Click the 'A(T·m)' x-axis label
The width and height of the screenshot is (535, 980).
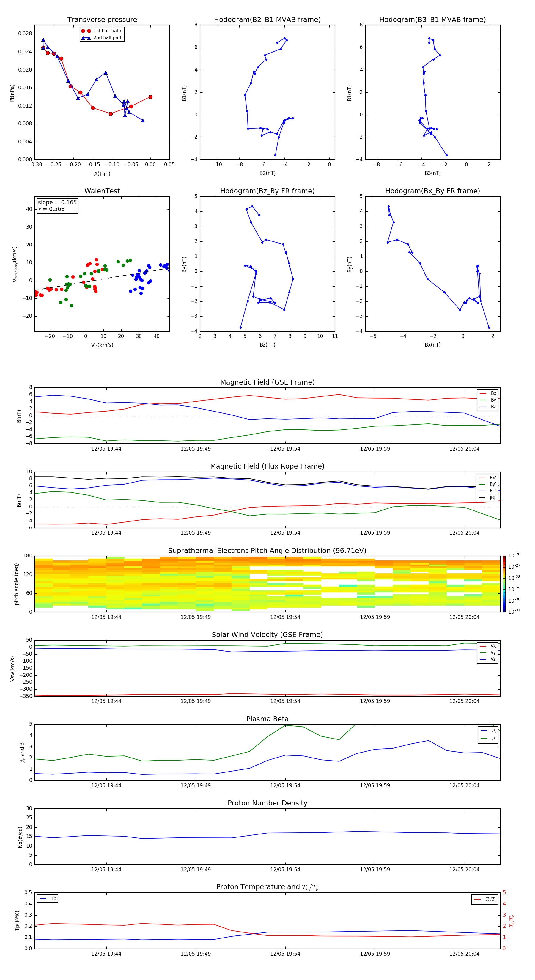tap(102, 174)
